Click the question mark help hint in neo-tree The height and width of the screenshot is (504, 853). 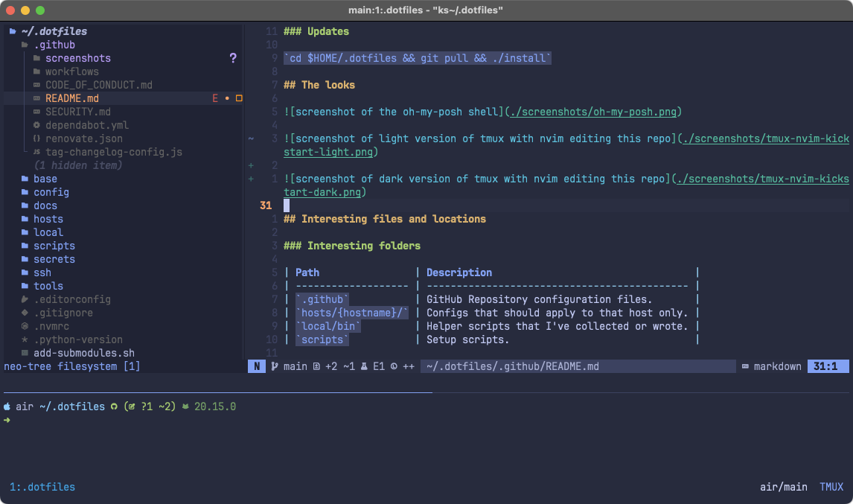coord(233,58)
